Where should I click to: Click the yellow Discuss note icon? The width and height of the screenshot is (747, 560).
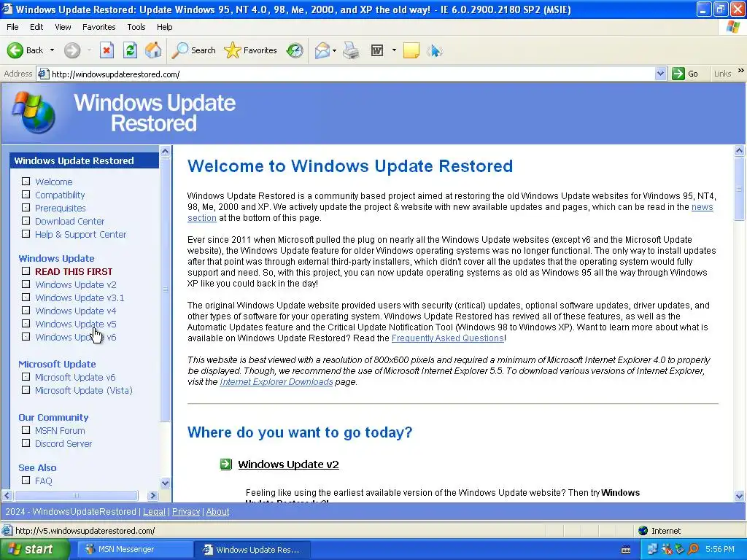[x=411, y=50]
